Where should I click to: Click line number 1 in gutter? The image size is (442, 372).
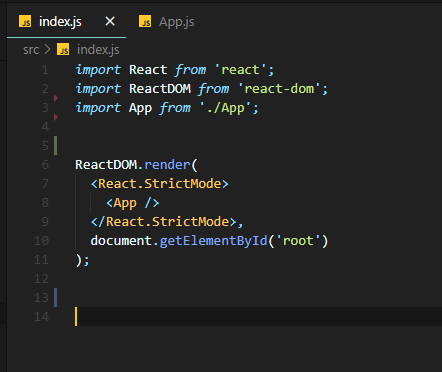click(45, 70)
